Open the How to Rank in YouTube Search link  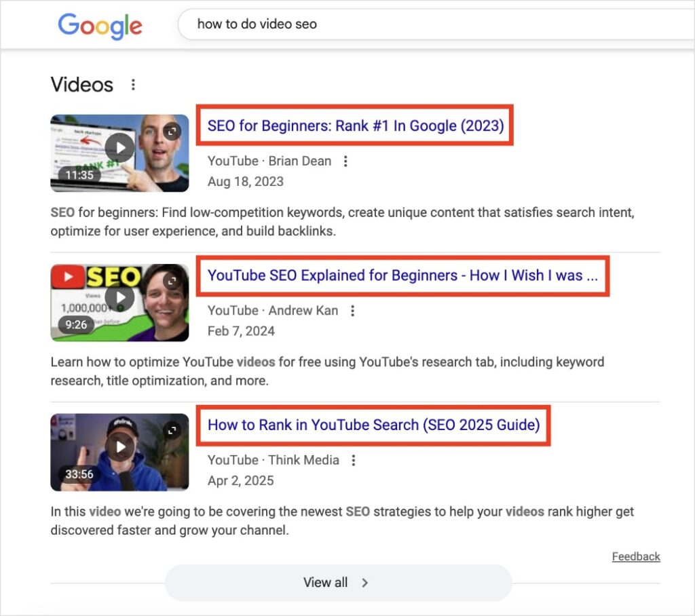point(373,425)
